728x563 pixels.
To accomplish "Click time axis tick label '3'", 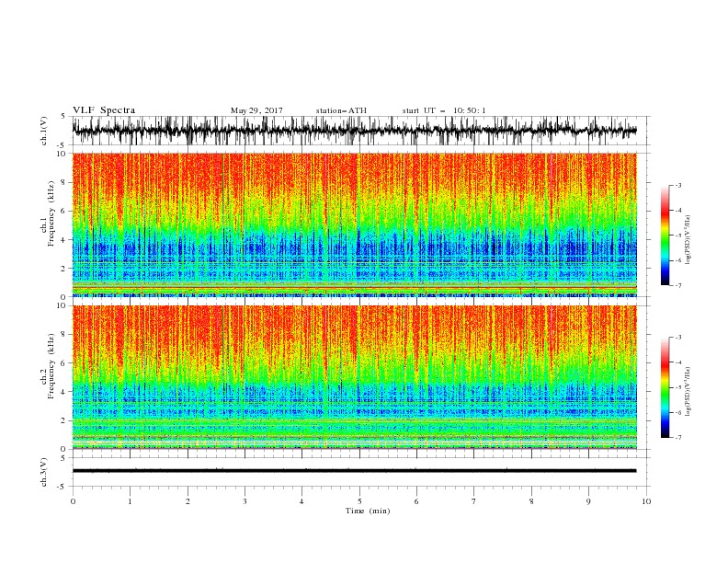I will coord(245,501).
